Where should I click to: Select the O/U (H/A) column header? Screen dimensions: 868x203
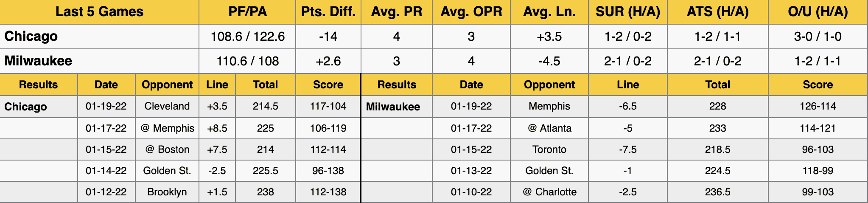(818, 12)
